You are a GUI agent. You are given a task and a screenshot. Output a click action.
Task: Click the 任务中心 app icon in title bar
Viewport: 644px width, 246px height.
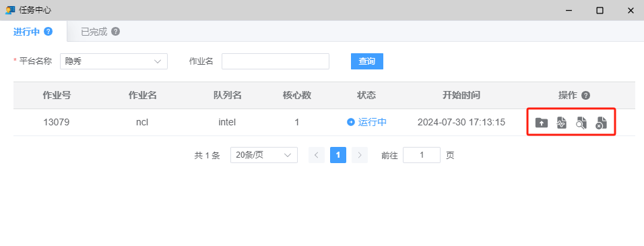[x=10, y=10]
